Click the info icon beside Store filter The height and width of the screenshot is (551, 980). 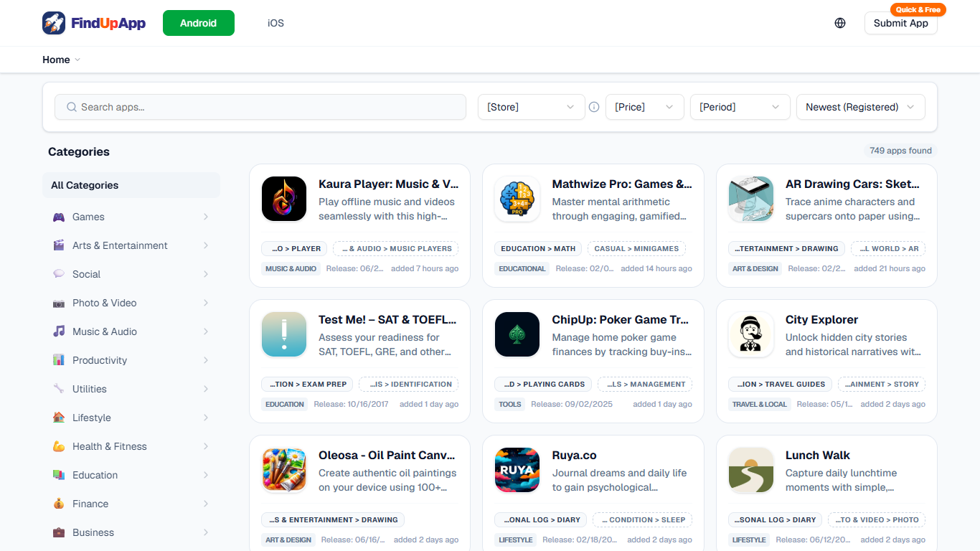pyautogui.click(x=594, y=107)
